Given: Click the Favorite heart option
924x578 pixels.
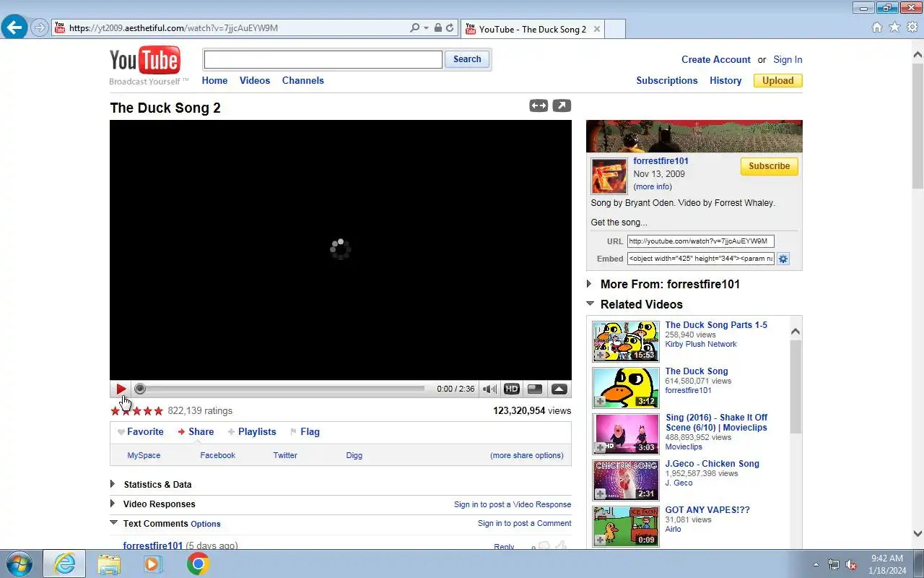Looking at the screenshot, I should pyautogui.click(x=141, y=431).
